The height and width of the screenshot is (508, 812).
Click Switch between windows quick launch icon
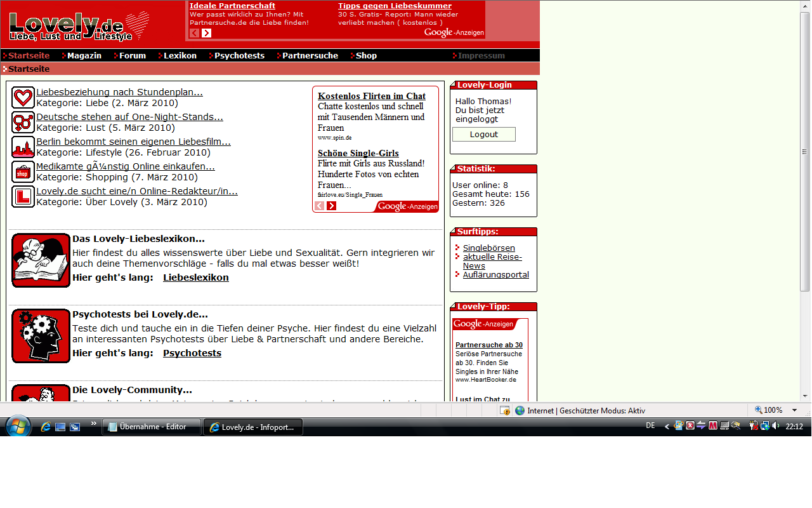coord(75,427)
